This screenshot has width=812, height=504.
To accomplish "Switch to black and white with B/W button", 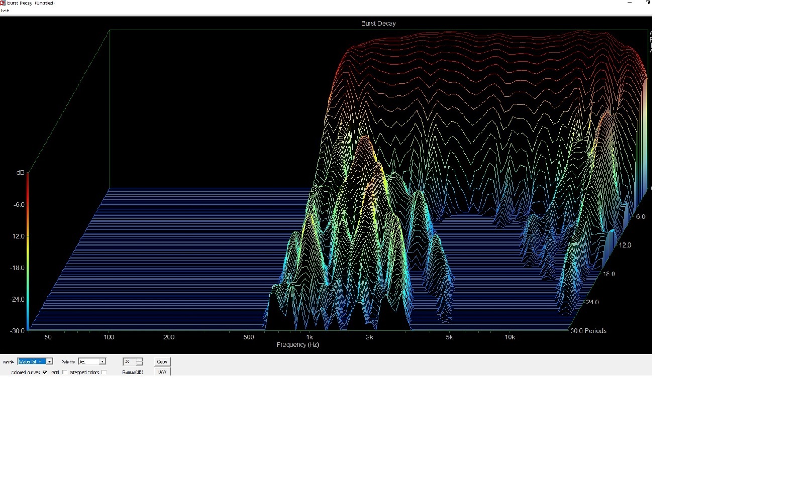I will click(x=162, y=372).
